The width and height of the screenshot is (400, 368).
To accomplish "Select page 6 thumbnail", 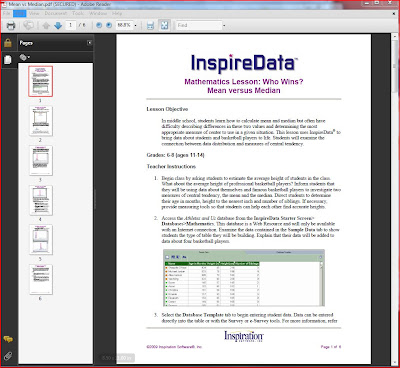I will pos(41,279).
